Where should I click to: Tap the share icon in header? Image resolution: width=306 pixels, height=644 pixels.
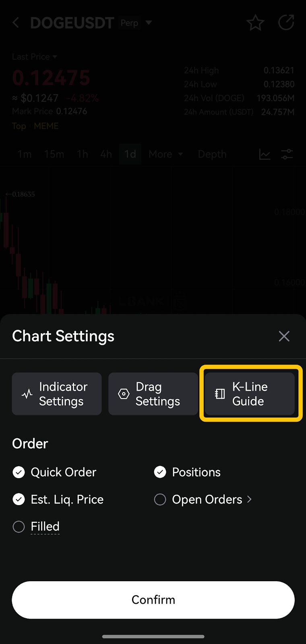(286, 23)
